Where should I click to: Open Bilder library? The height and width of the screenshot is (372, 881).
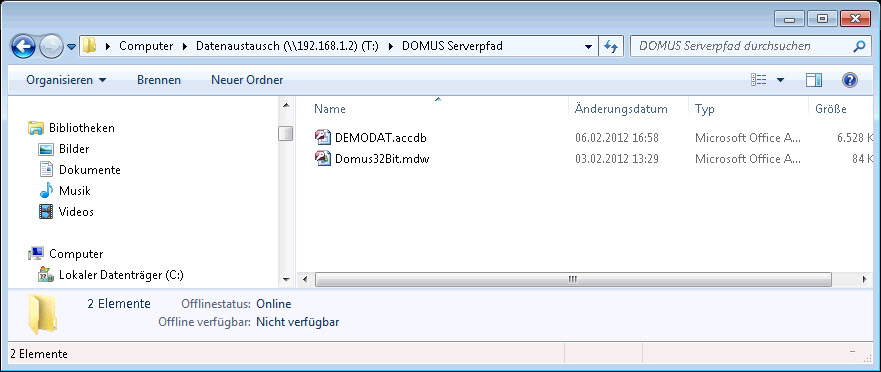pos(74,149)
